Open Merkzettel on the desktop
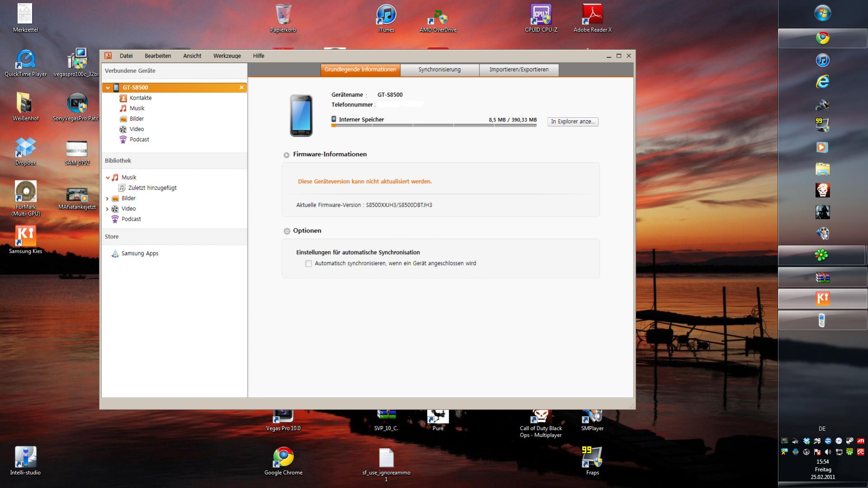Viewport: 868px width, 488px height. [x=25, y=19]
